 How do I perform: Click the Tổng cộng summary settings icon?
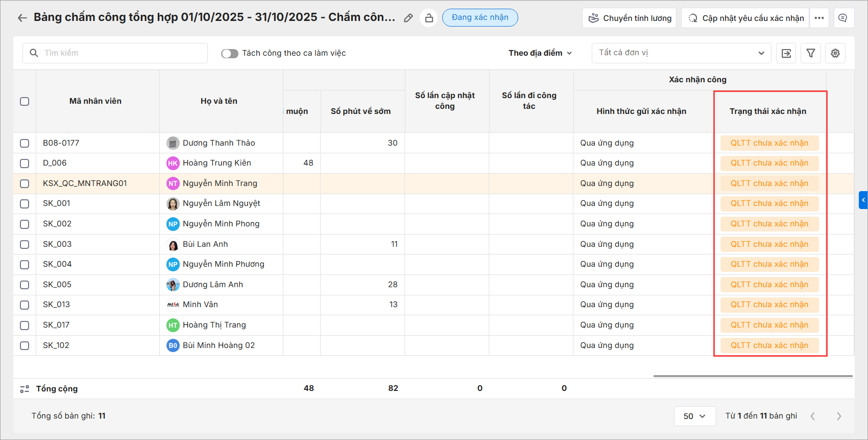pos(25,389)
